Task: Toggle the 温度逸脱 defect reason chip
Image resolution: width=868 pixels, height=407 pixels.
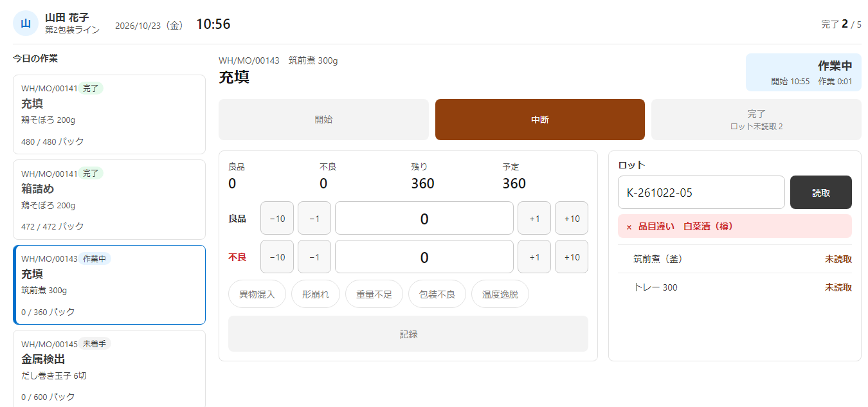Action: pyautogui.click(x=500, y=294)
